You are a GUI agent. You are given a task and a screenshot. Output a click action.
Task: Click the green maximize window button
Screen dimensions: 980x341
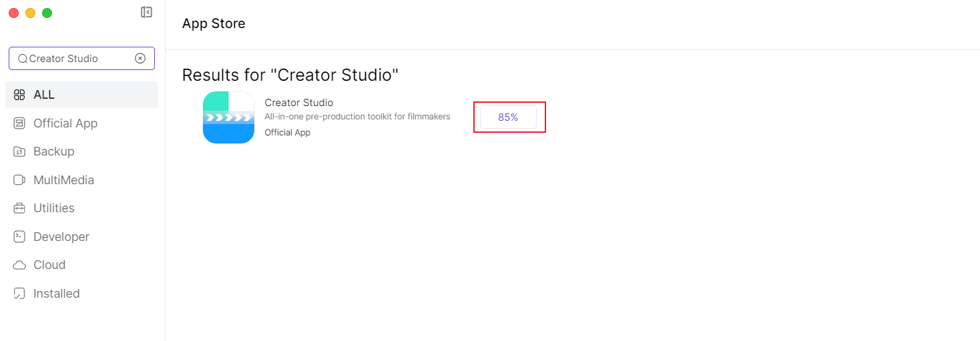[x=47, y=13]
